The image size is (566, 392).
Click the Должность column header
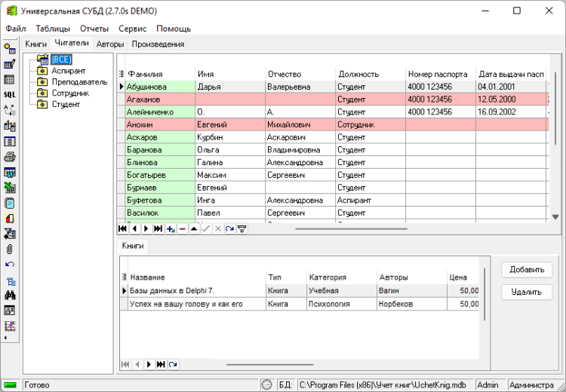371,74
